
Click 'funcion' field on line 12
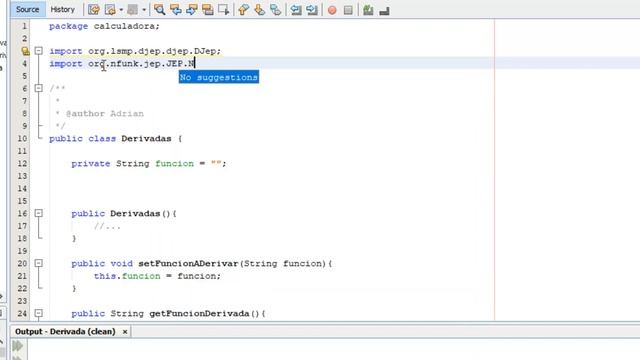(x=174, y=163)
